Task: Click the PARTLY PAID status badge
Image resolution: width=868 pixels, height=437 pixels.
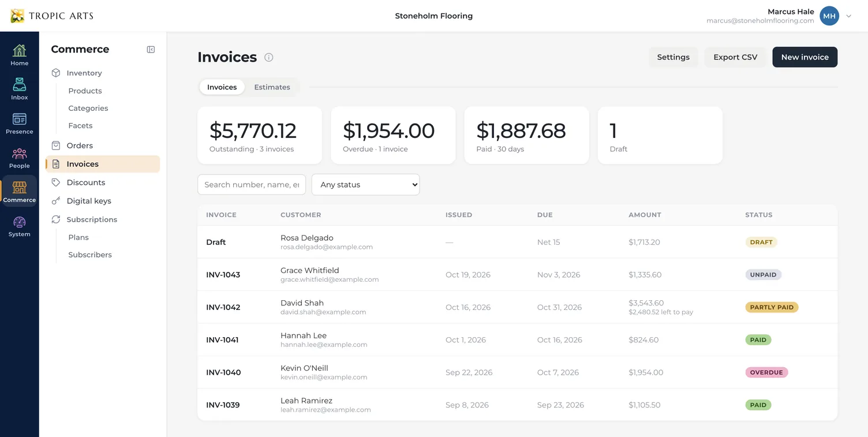Action: coord(772,307)
